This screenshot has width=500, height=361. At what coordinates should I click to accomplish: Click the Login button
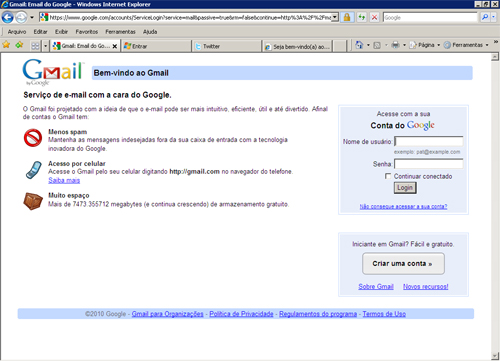(405, 188)
